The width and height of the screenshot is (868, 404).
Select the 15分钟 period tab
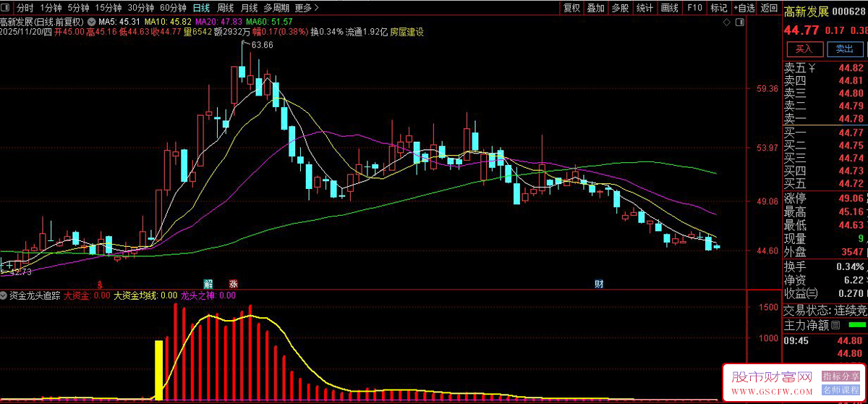coord(108,8)
